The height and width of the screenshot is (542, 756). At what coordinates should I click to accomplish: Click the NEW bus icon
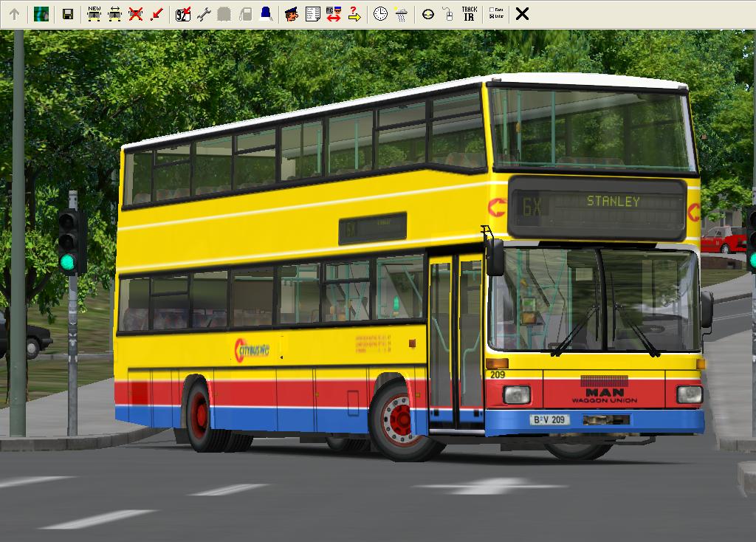94,14
